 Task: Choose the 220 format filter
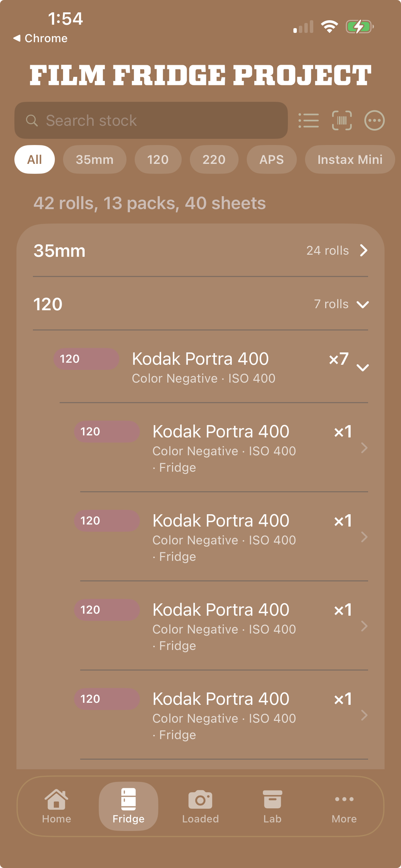point(214,159)
